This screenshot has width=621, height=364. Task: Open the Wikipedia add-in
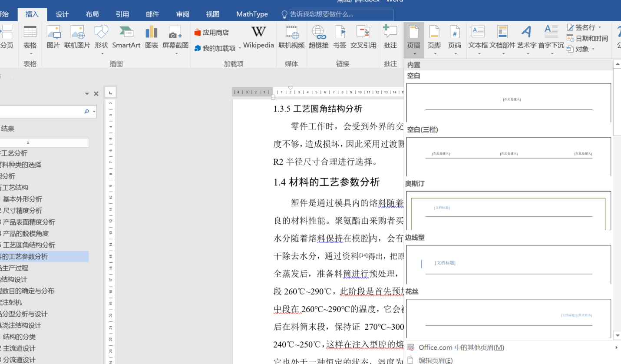(x=258, y=38)
